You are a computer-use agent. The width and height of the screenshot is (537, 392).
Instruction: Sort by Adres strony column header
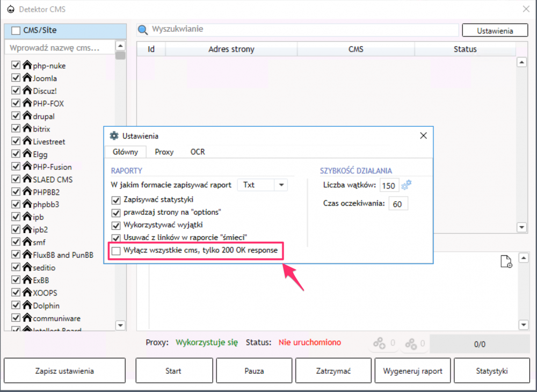point(231,49)
